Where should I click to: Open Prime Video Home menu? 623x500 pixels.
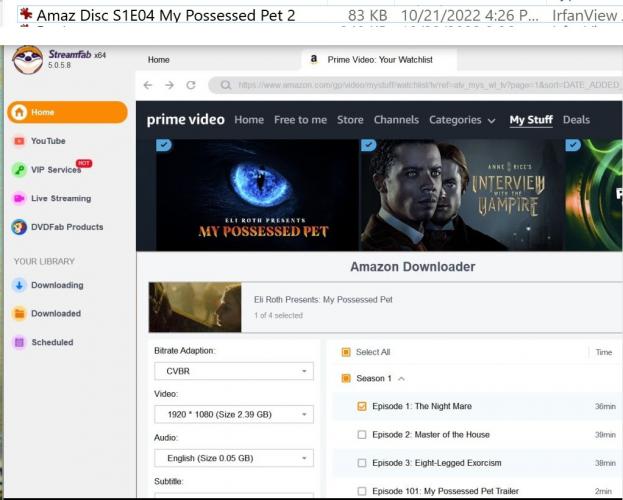pos(249,120)
